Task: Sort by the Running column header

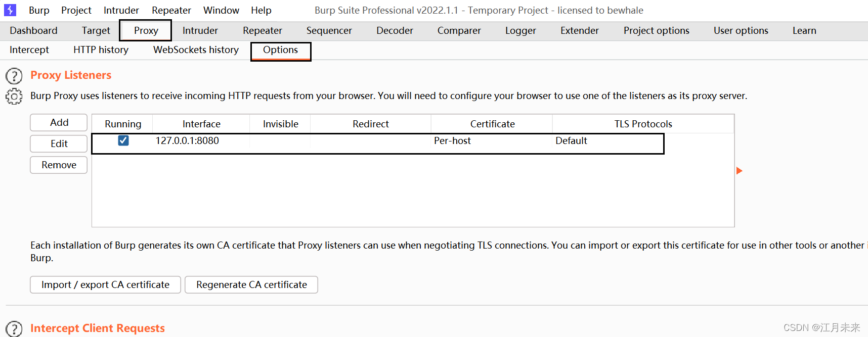Action: click(123, 124)
